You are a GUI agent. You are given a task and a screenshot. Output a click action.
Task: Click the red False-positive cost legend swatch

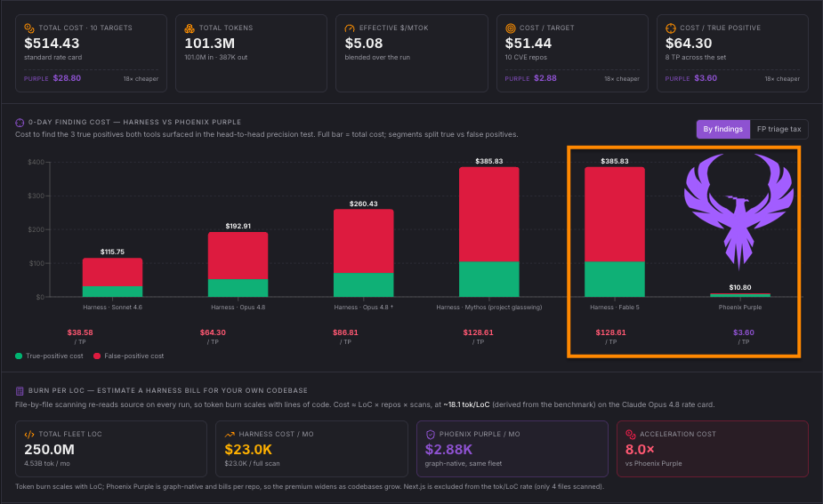click(x=97, y=356)
